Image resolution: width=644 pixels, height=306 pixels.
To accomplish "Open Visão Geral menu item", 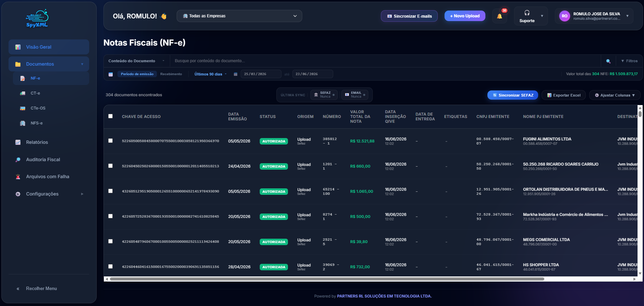I will (x=49, y=47).
